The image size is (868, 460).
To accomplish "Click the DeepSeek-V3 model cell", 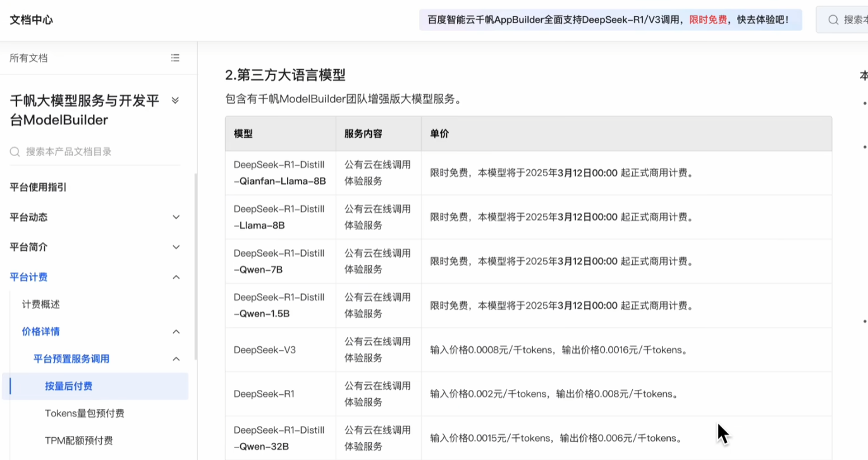I will click(x=280, y=349).
